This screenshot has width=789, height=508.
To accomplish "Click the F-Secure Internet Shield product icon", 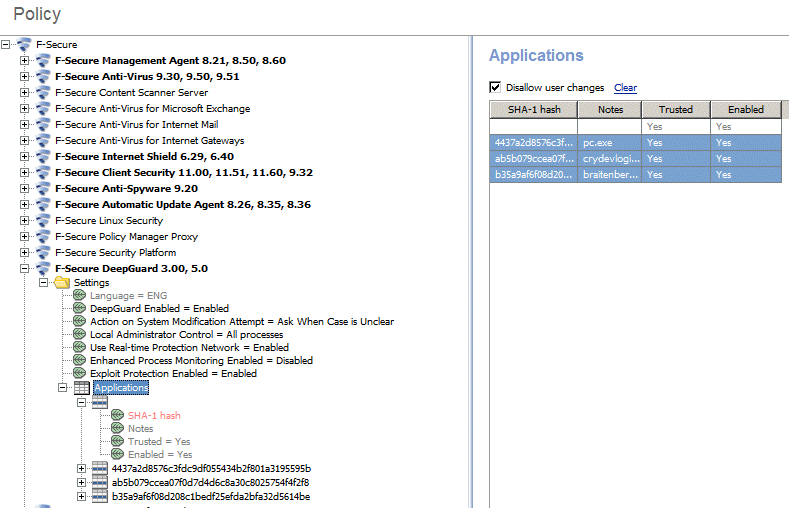I will (43, 157).
